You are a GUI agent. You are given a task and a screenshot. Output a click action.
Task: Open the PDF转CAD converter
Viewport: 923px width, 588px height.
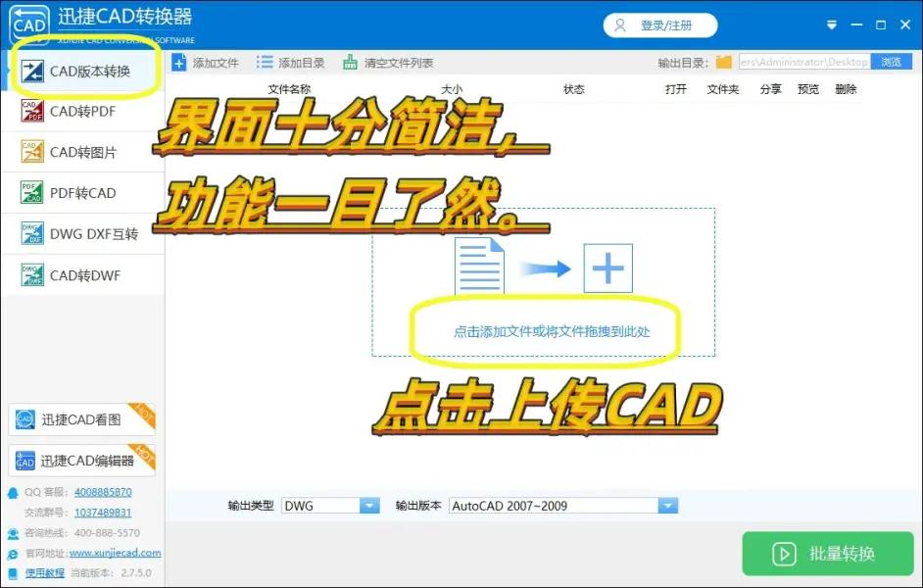(83, 193)
